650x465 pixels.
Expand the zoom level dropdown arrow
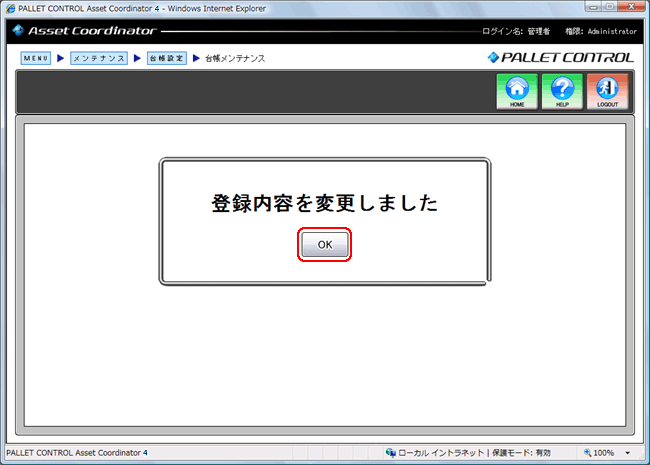628,453
